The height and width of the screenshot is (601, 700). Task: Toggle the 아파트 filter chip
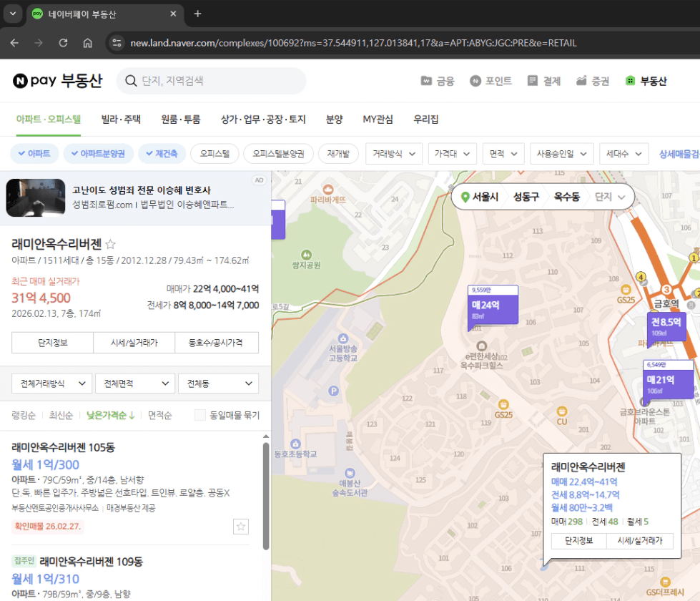[34, 153]
